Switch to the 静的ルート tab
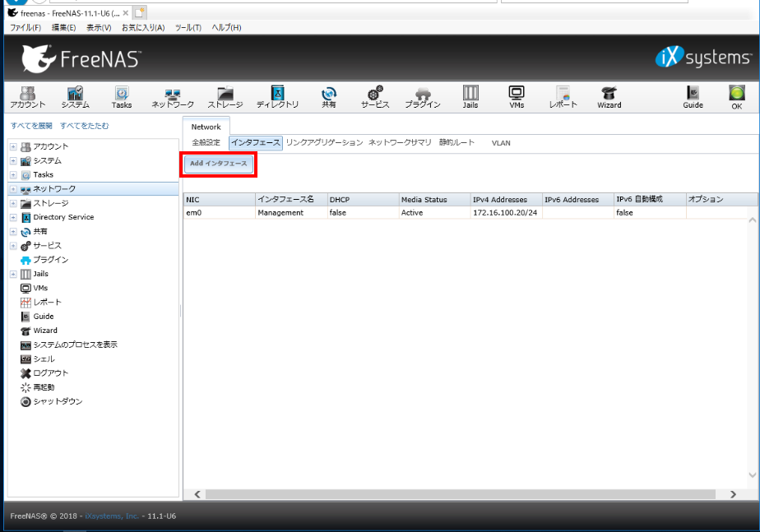Image resolution: width=760 pixels, height=532 pixels. pos(456,142)
